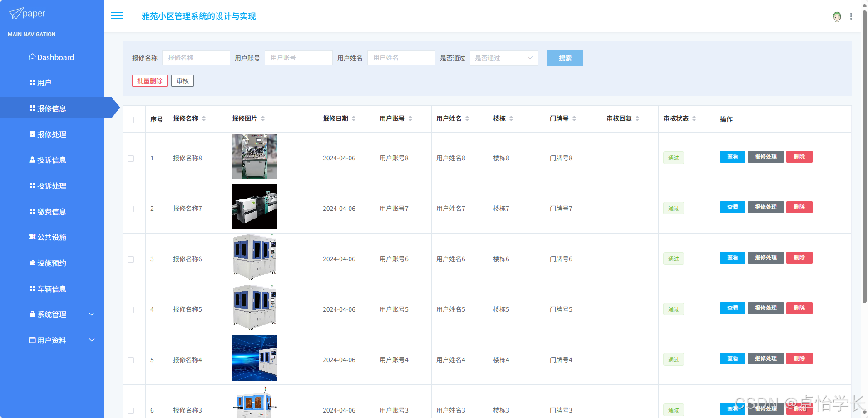Click the 审核 button
The image size is (868, 418).
182,81
